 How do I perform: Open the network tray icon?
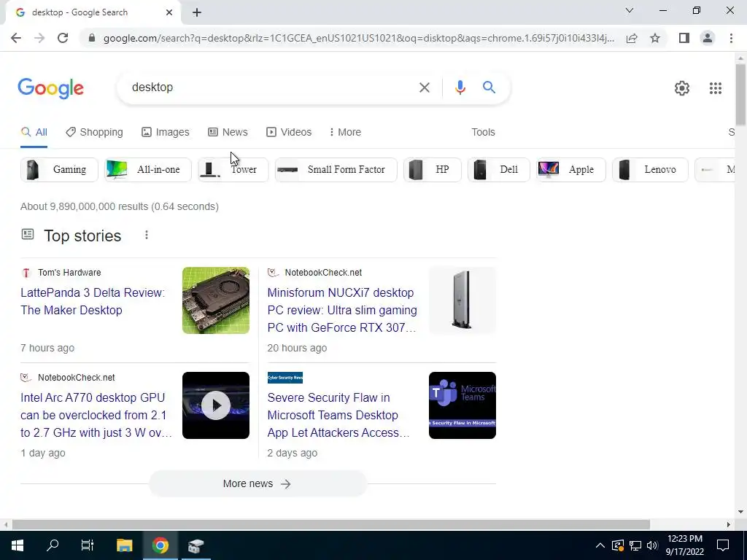coord(635,545)
